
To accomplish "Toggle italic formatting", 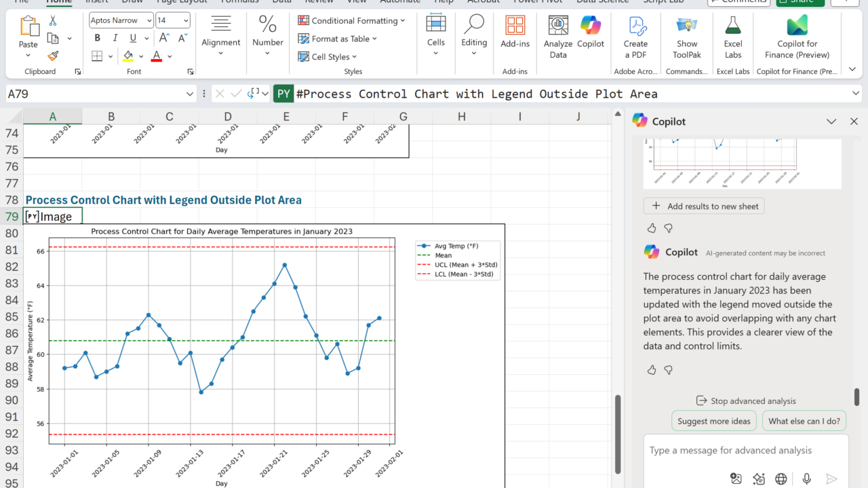I will tap(115, 38).
